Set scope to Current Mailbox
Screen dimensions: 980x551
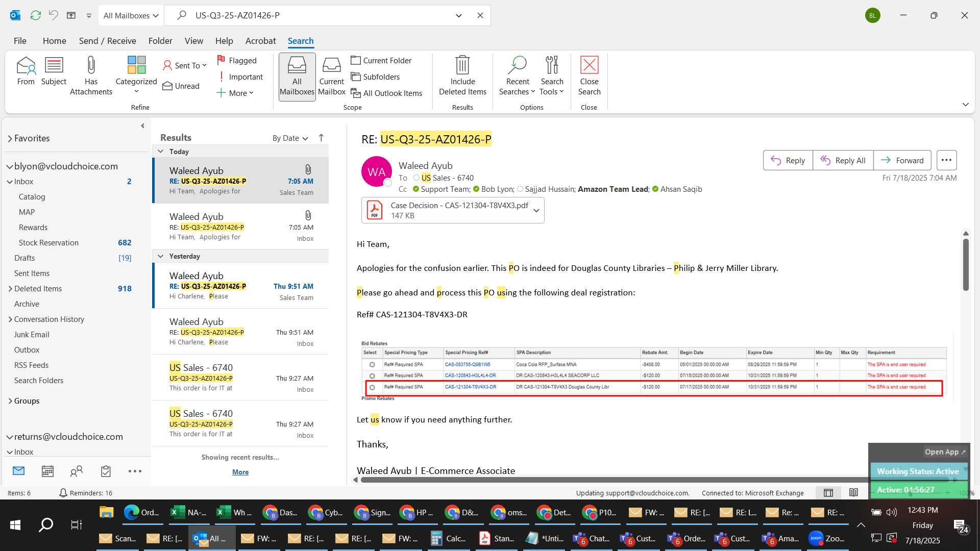click(332, 77)
